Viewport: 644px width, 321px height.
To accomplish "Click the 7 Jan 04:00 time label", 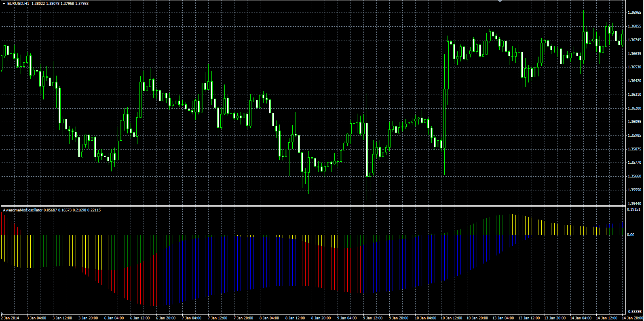I will tap(192, 318).
